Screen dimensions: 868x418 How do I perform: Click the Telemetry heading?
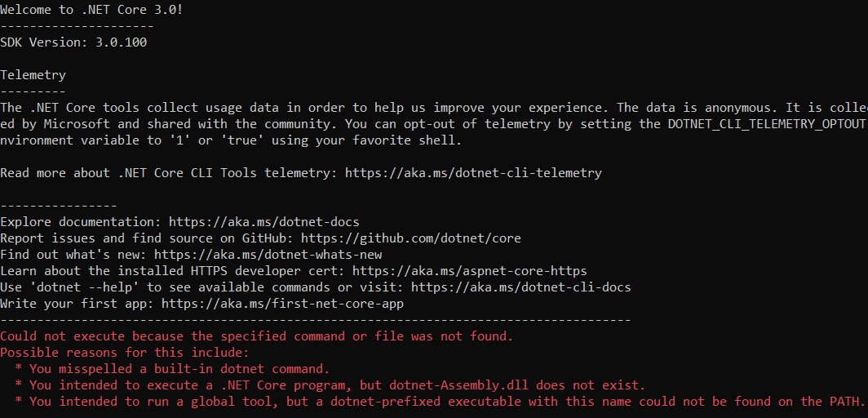pos(33,75)
